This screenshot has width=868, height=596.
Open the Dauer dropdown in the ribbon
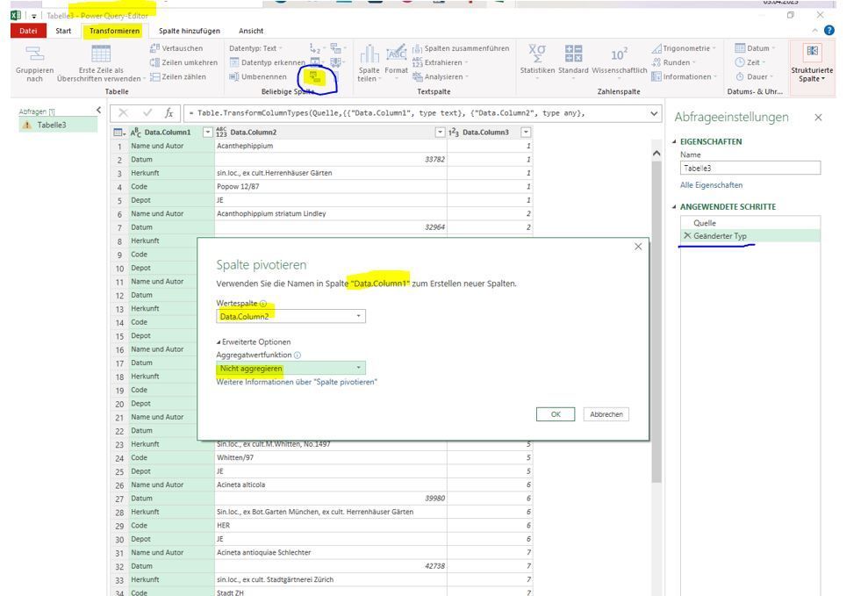pyautogui.click(x=753, y=77)
